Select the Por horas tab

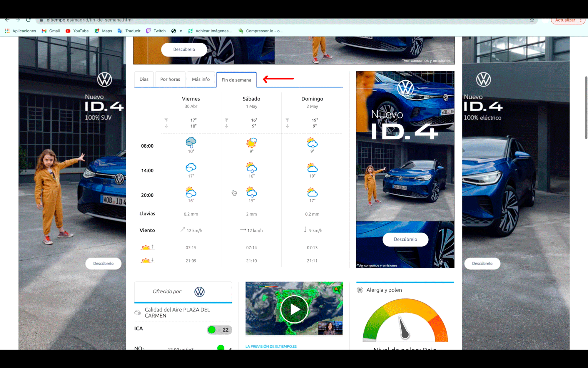point(170,79)
